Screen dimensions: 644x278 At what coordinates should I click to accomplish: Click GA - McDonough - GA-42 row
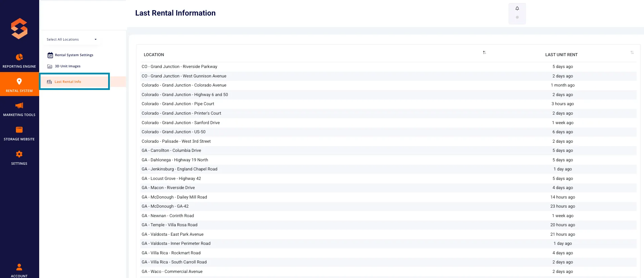(388, 206)
